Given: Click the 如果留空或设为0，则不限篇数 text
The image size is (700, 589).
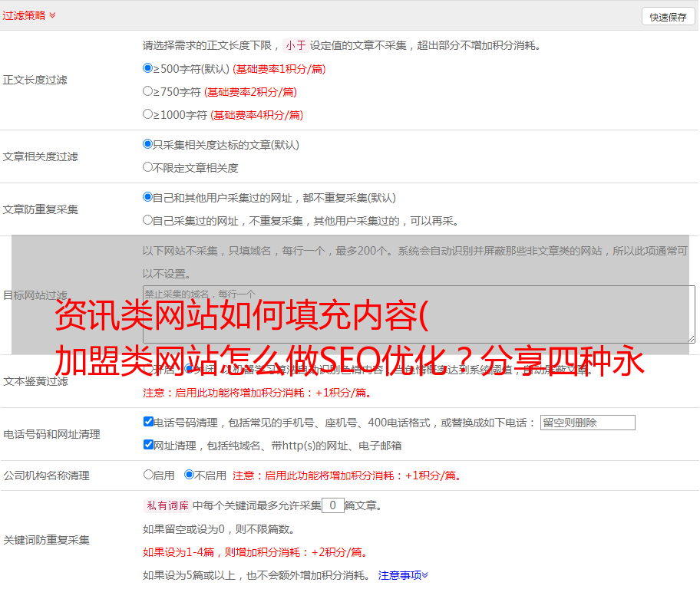Looking at the screenshot, I should (219, 529).
